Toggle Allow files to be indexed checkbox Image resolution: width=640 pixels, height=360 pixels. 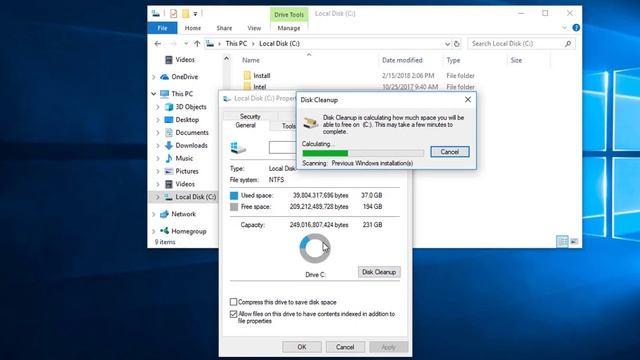point(233,314)
